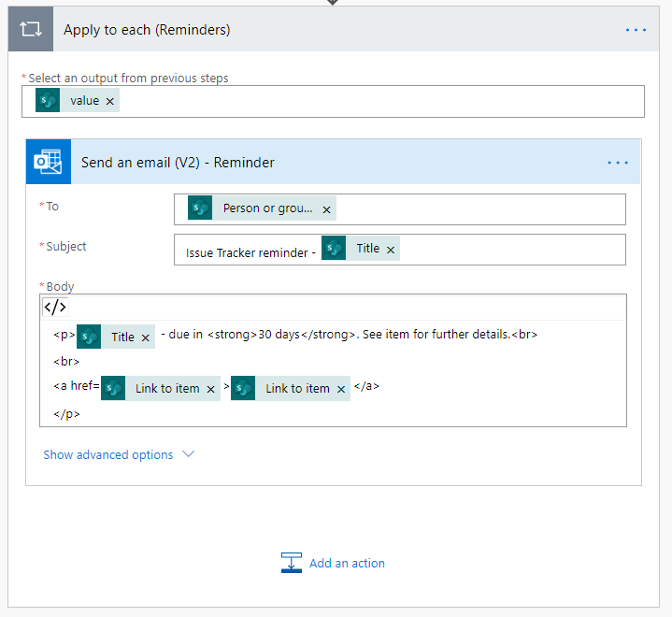672x617 pixels.
Task: Select the first Link to item token
Action: [x=166, y=389]
